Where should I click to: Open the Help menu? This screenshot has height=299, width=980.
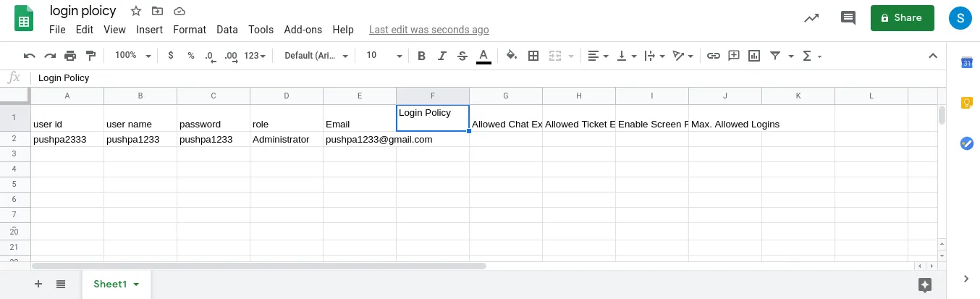click(x=343, y=30)
